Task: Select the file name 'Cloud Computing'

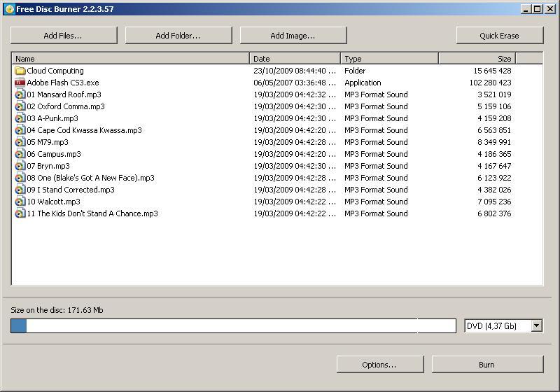Action: [55, 71]
